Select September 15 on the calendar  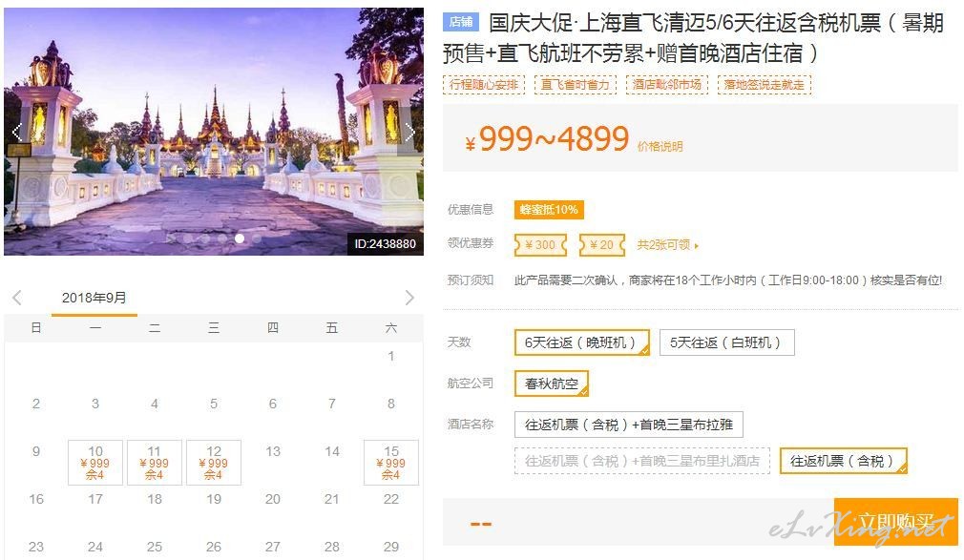[390, 463]
